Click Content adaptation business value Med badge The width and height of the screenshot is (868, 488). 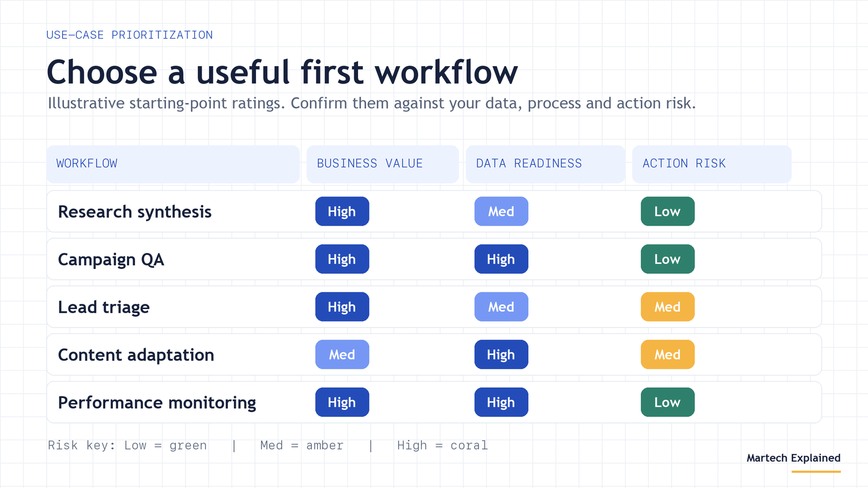pos(342,355)
